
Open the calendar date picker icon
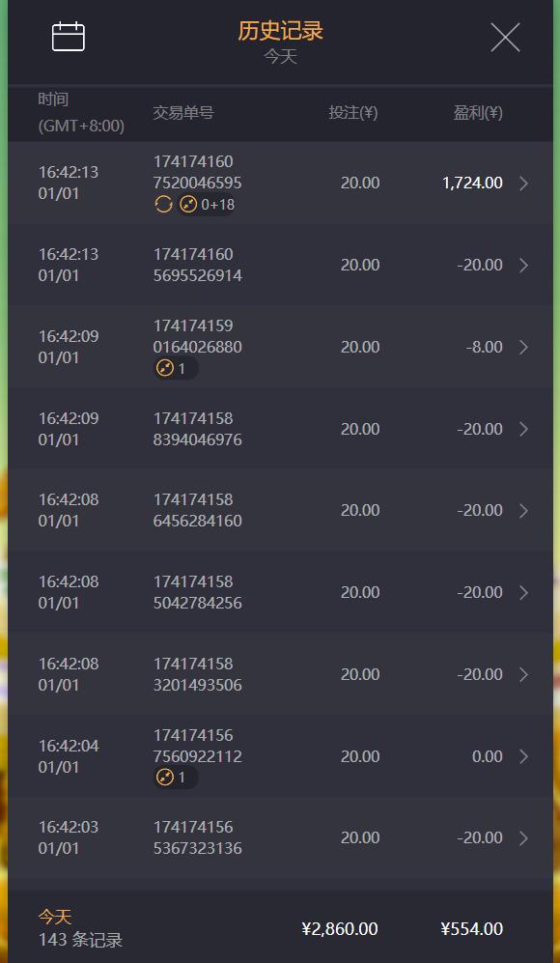pyautogui.click(x=69, y=37)
